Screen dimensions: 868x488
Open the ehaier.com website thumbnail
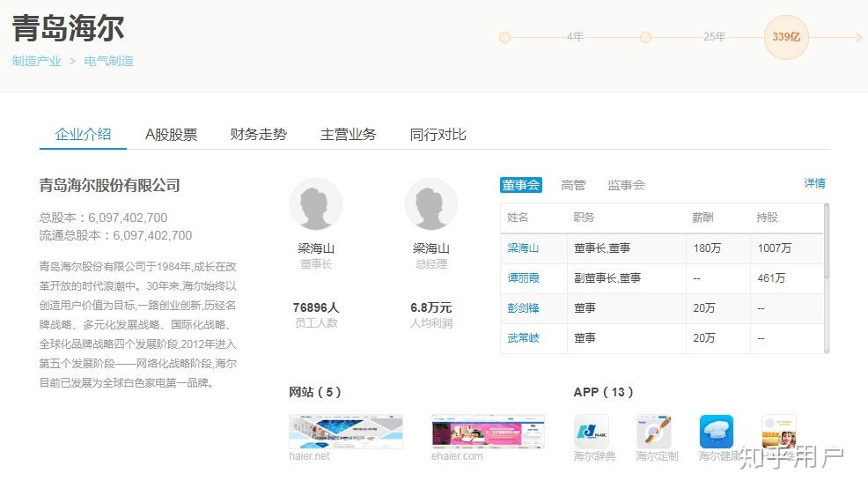[x=489, y=432]
